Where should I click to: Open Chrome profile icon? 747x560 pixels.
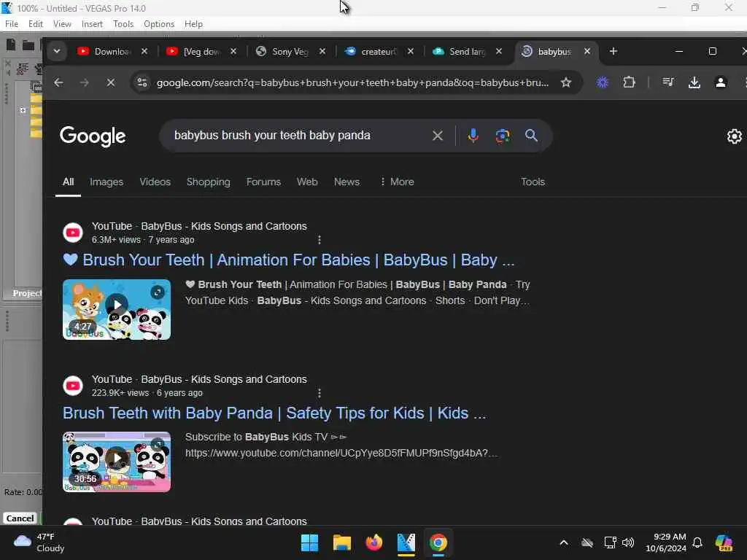(721, 82)
